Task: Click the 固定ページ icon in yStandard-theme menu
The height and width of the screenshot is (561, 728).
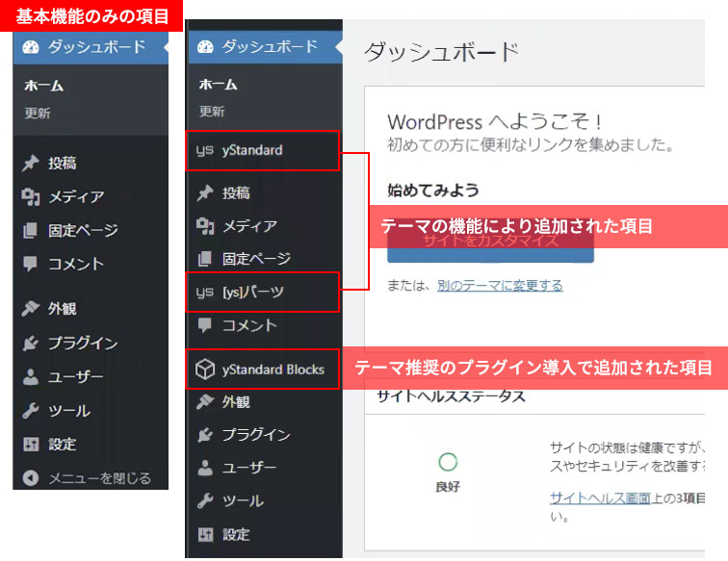Action: click(205, 259)
